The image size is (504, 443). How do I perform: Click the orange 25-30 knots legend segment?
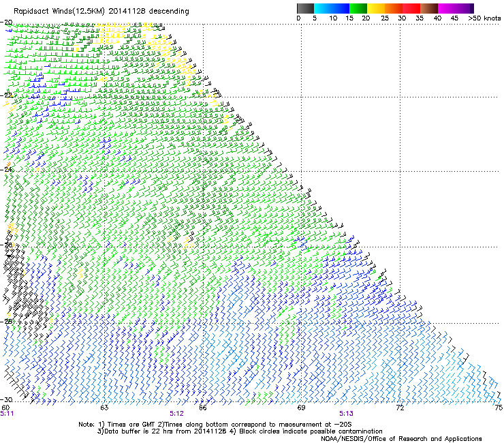(x=394, y=8)
